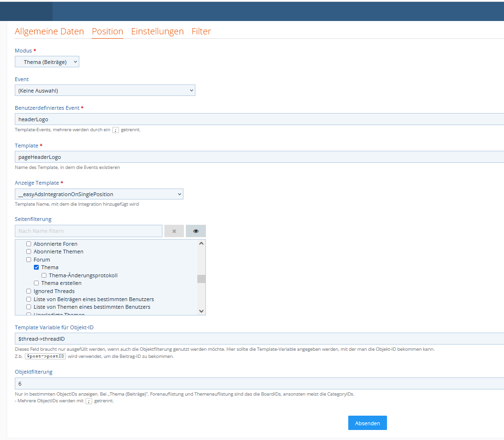Click the Benutzerdefiniertes Event field
Screen dimensions: 504x440
pos(258,119)
